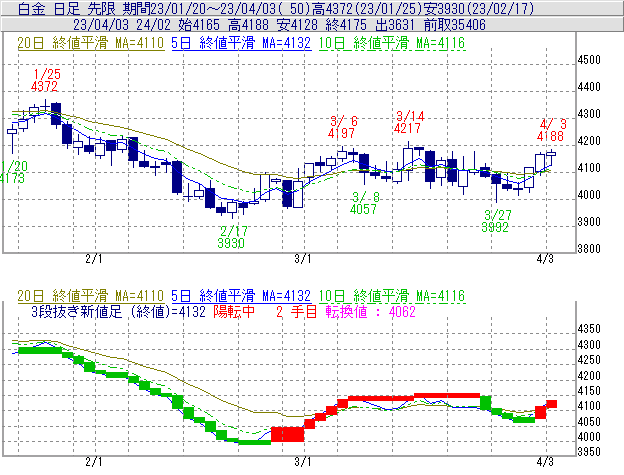
Task: Click 10日 MA=4116 legend above three-line-break chart
Action: (x=392, y=296)
